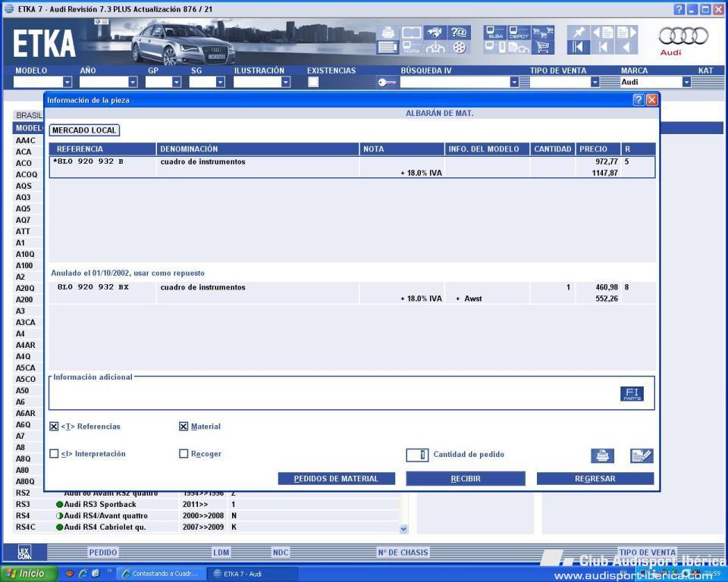The height and width of the screenshot is (582, 728).
Task: Open the NORA toolbar icon
Action: pos(411,47)
